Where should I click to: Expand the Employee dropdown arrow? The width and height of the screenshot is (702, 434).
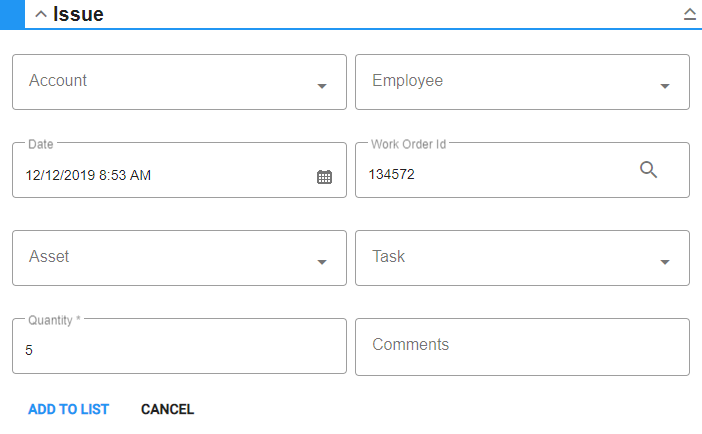(x=664, y=86)
